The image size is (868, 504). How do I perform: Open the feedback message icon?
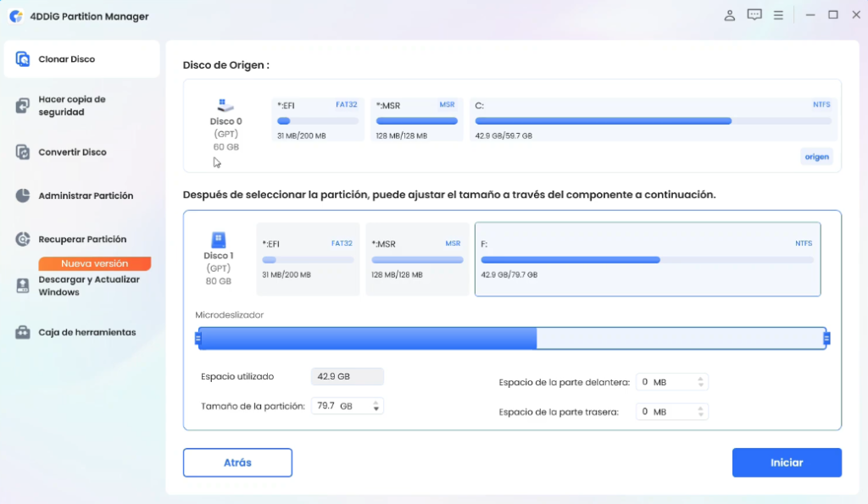click(x=754, y=14)
